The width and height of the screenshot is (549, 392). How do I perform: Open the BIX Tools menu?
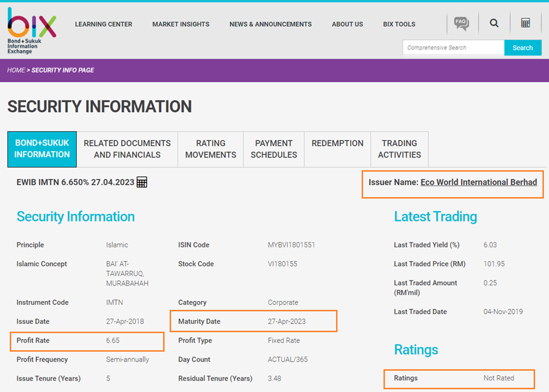pos(399,24)
